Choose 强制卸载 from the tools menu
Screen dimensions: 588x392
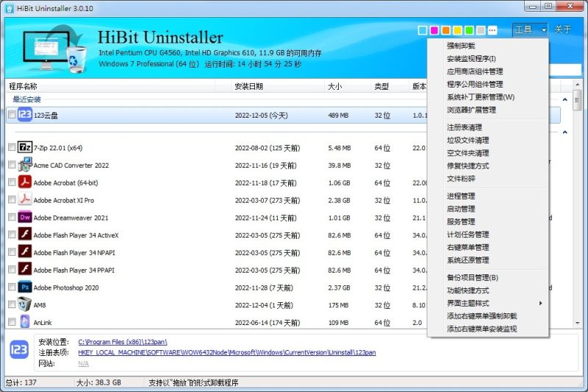coord(461,46)
